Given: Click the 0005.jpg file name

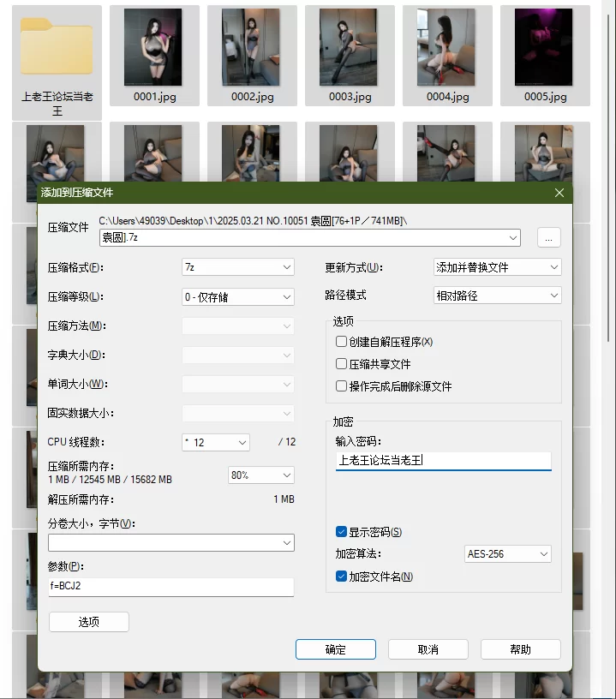Looking at the screenshot, I should coord(545,96).
